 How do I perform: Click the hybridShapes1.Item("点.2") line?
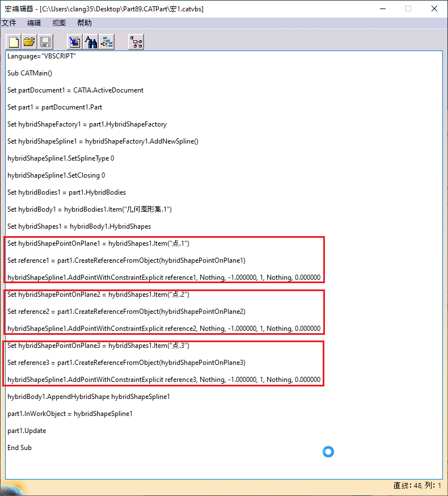click(x=98, y=295)
